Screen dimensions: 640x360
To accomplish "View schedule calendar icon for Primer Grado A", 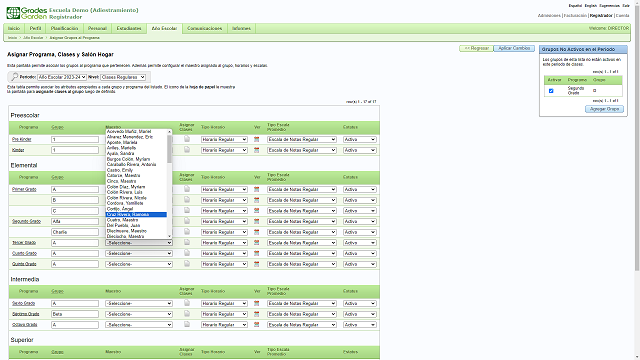I will (256, 189).
